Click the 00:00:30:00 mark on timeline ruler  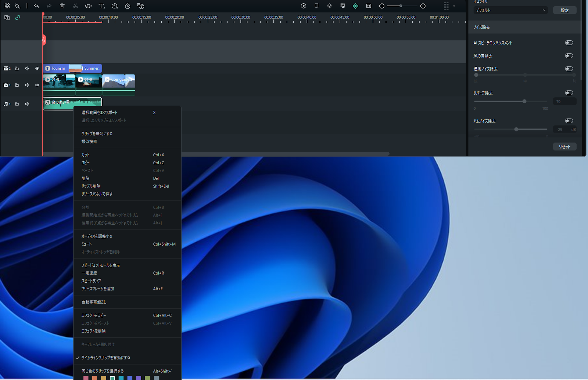coord(241,17)
